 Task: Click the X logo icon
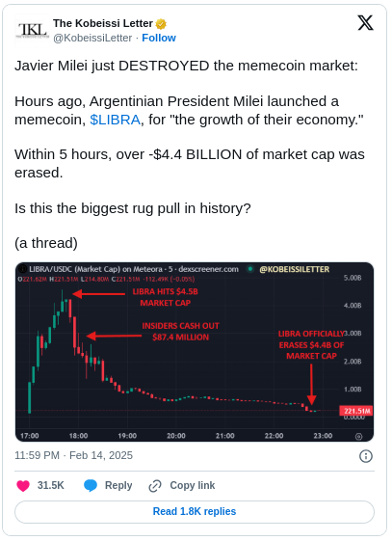click(367, 23)
